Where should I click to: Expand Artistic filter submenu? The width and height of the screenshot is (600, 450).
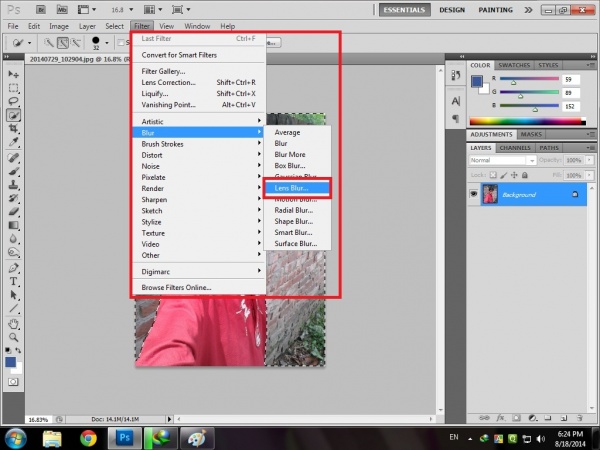[198, 121]
